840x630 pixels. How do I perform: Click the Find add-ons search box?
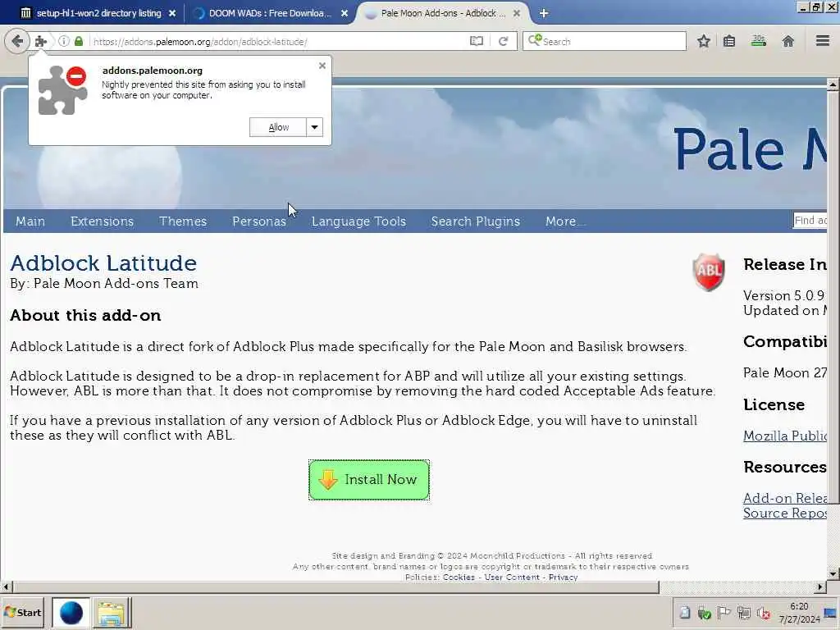point(810,220)
